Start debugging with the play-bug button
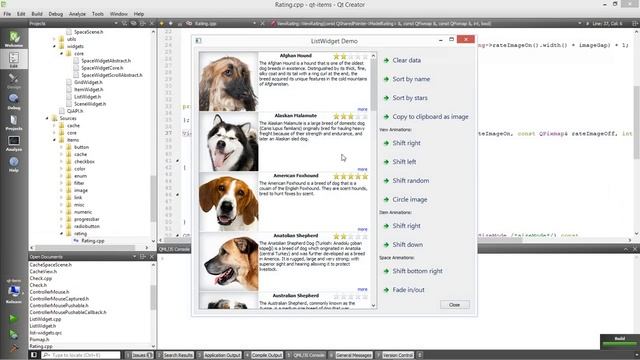This screenshot has width=640, height=360. pos(13,334)
